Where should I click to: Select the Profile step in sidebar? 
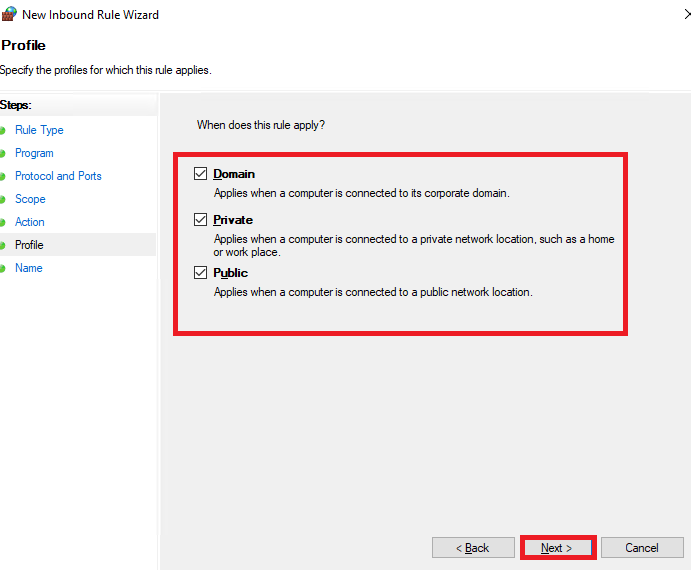pos(29,245)
